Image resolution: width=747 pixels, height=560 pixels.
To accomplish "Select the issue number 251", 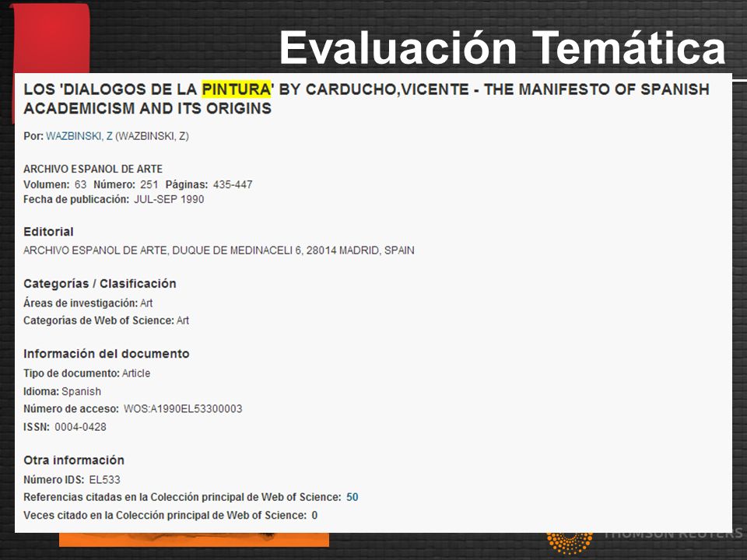I will [149, 185].
